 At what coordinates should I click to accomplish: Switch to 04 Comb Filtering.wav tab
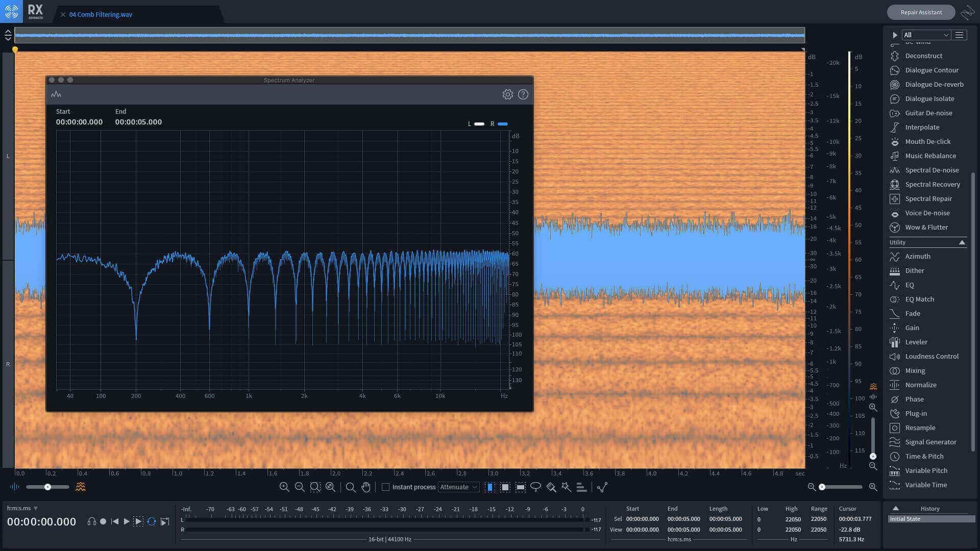101,14
